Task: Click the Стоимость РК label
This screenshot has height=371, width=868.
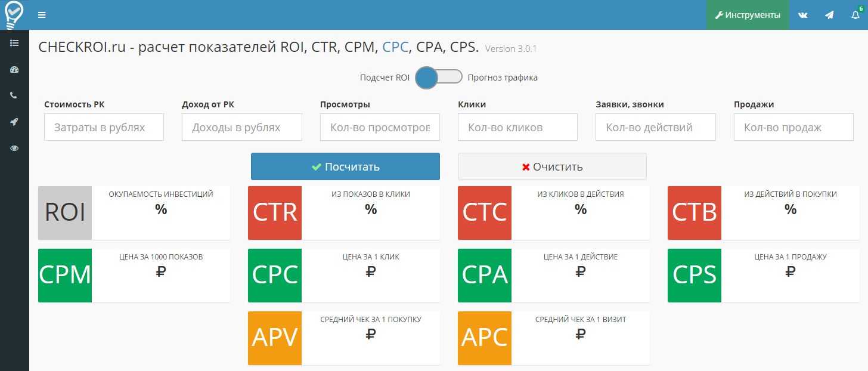Action: [x=75, y=104]
